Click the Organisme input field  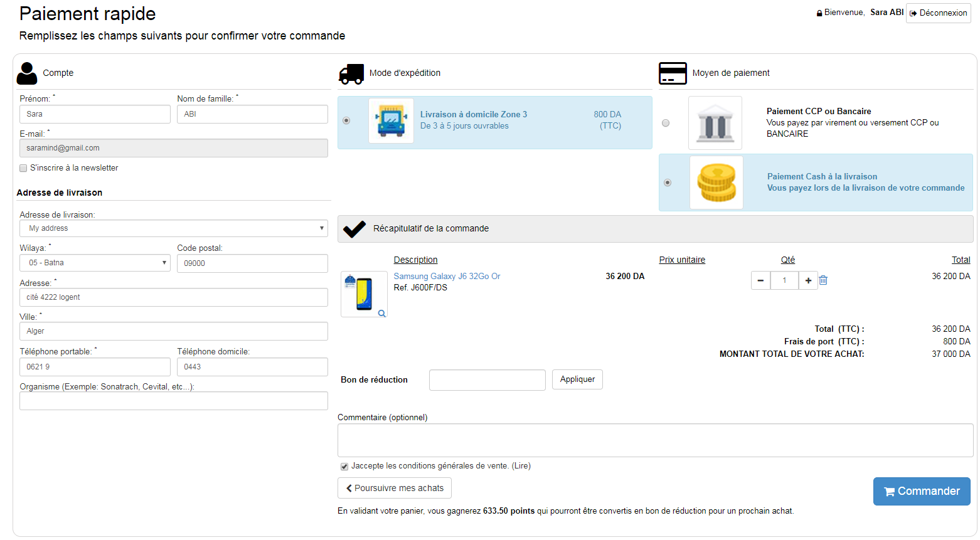[174, 401]
